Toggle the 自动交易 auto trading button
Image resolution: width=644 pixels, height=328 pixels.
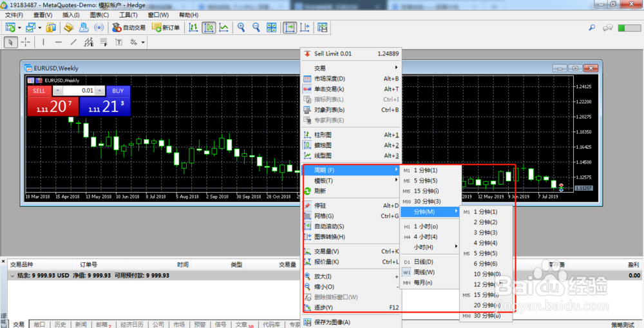coord(129,28)
